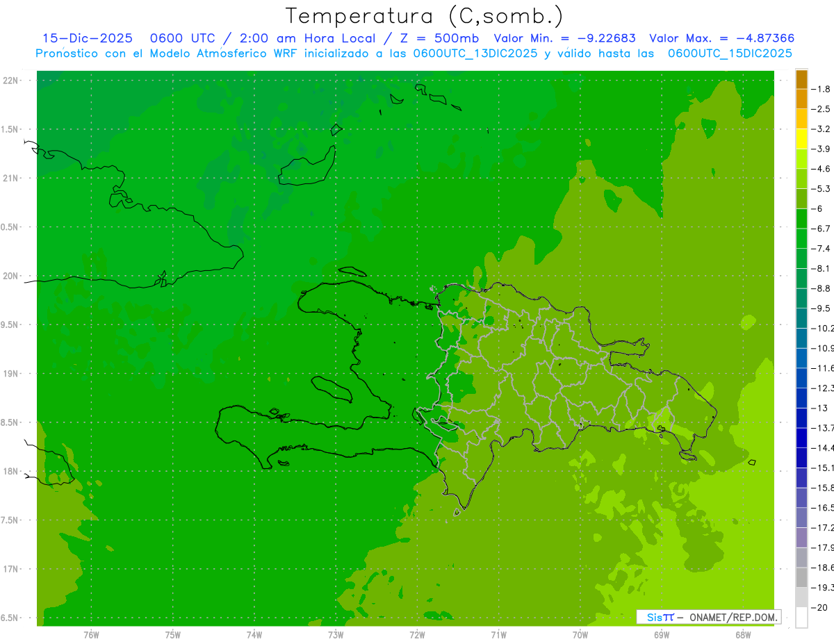834x644 pixels.
Task: Click the "18N" latitude label
Action: [11, 471]
